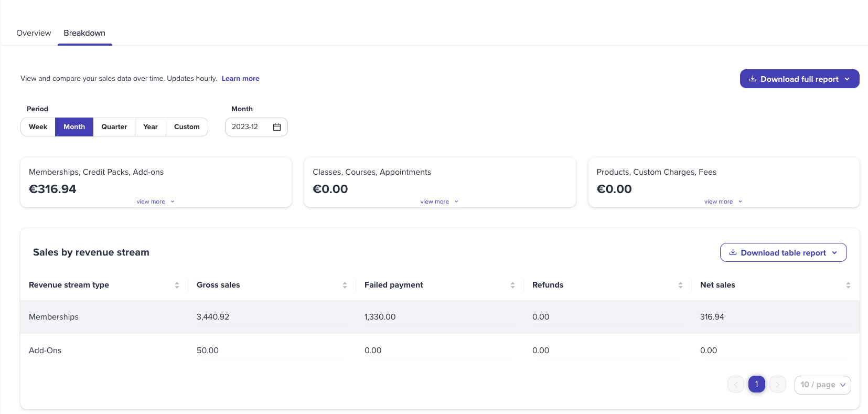Sort by the Failed payment column
The width and height of the screenshot is (868, 414).
[512, 285]
